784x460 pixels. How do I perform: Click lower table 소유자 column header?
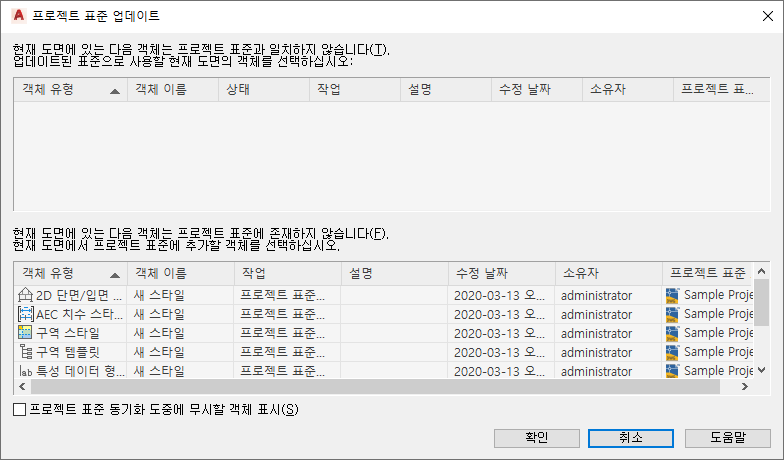[609, 274]
